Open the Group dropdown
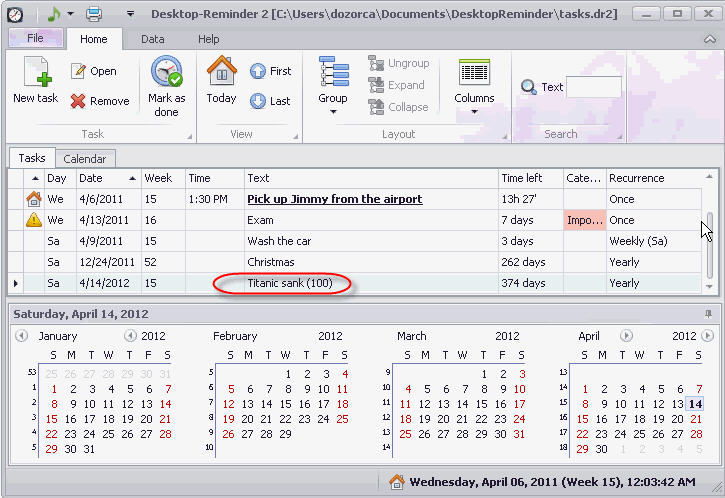 333,111
